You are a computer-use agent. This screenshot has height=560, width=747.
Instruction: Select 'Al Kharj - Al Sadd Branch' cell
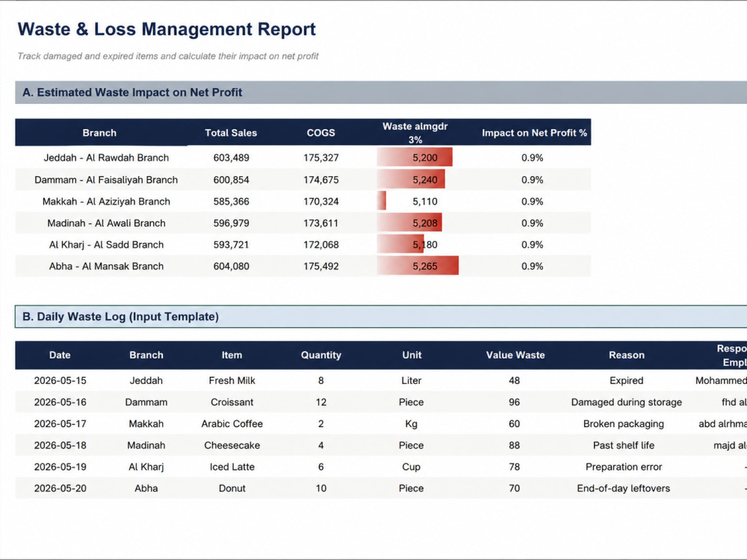tap(106, 245)
